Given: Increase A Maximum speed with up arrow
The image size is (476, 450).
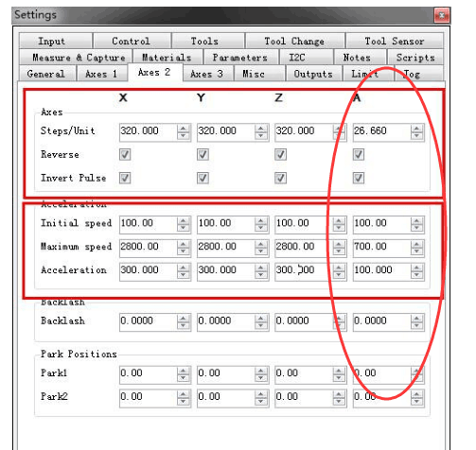Looking at the screenshot, I should coord(416,244).
